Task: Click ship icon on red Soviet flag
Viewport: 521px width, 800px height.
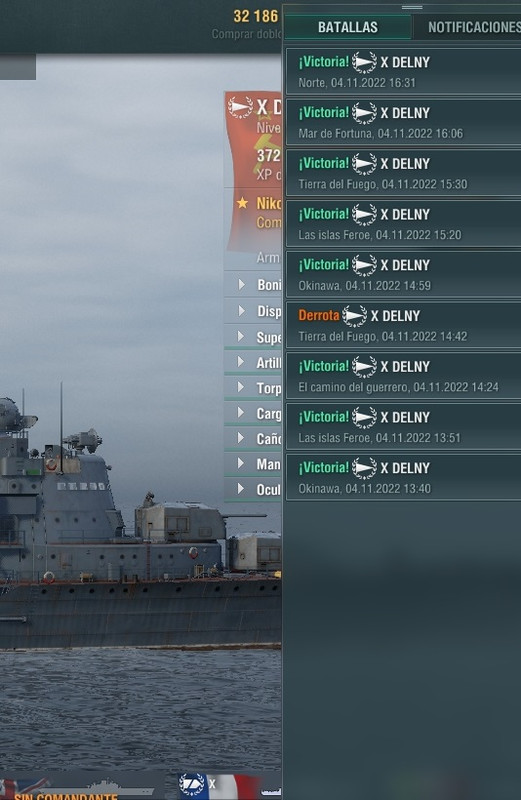Action: (x=240, y=108)
